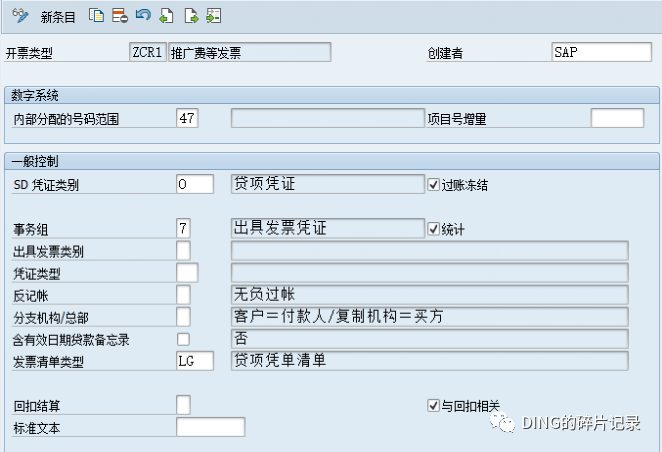This screenshot has width=662, height=452.
Task: Click the 贷项凭单清单 description text
Action: point(280,360)
